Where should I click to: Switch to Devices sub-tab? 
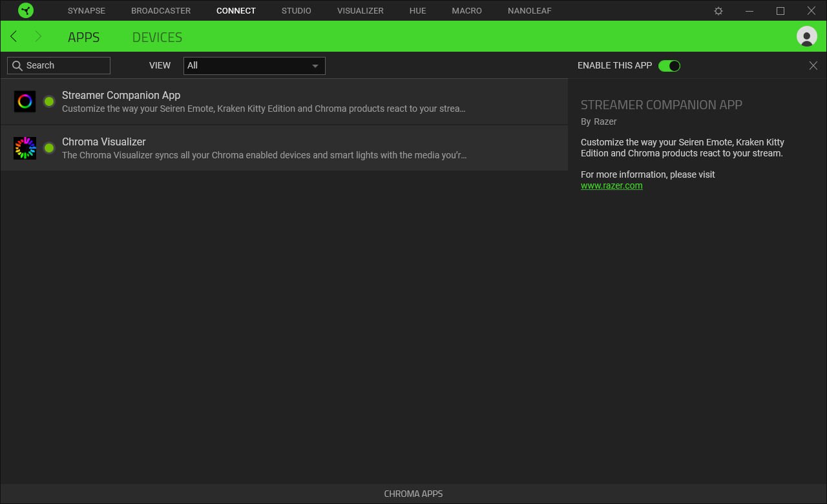[x=157, y=37]
